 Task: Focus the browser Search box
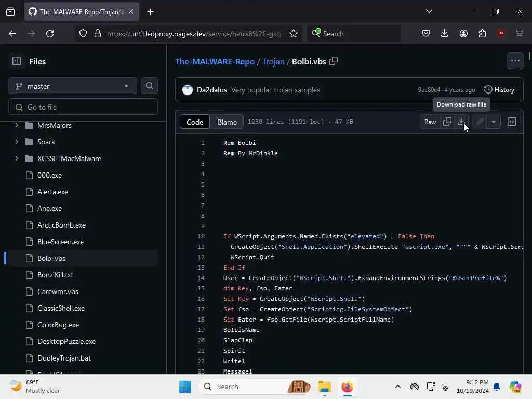click(x=354, y=34)
